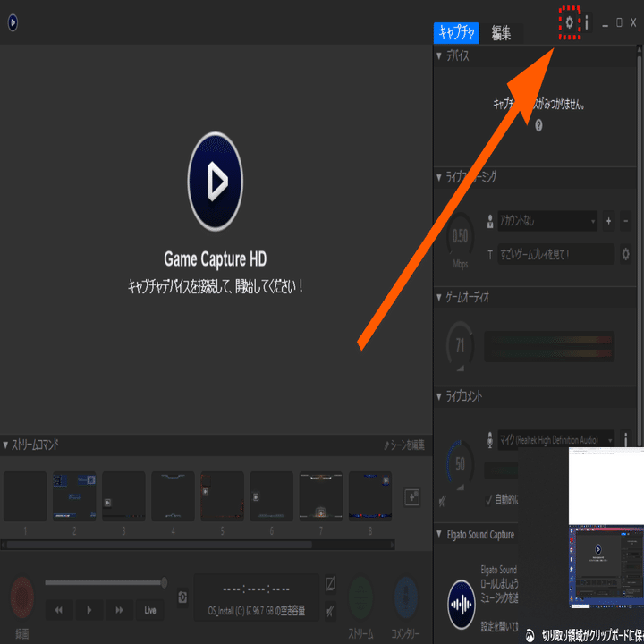Switch to the 編集 tab

pyautogui.click(x=501, y=33)
